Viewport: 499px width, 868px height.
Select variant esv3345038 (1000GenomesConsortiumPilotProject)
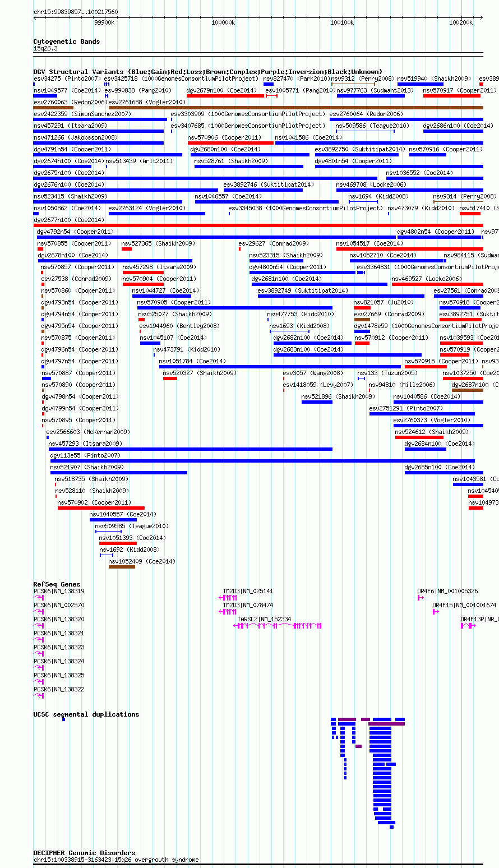pyautogui.click(x=306, y=208)
